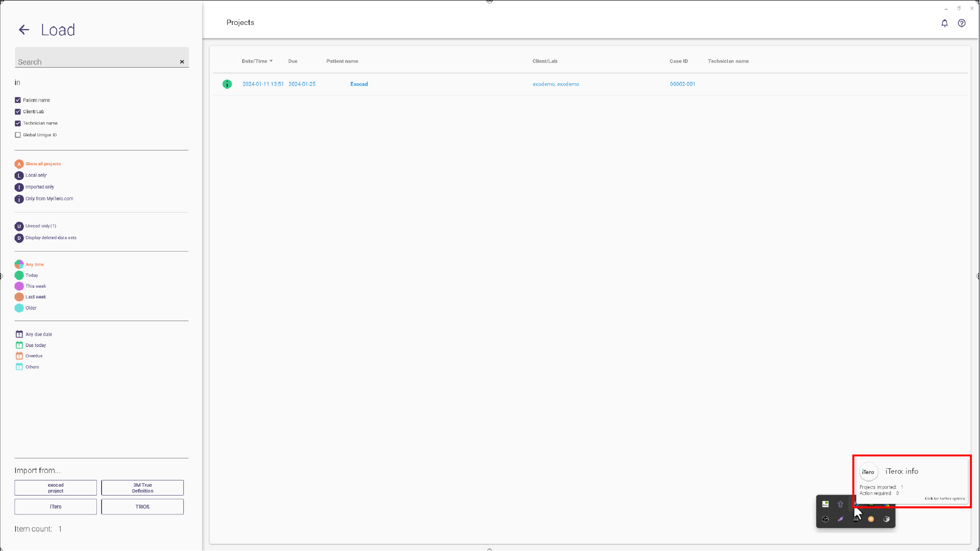This screenshot has width=980, height=551.
Task: Sort by the Due column header
Action: 292,61
